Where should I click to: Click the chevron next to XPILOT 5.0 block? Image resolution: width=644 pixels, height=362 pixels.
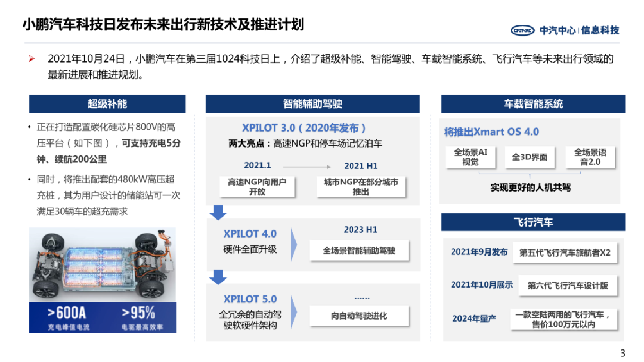(x=294, y=312)
